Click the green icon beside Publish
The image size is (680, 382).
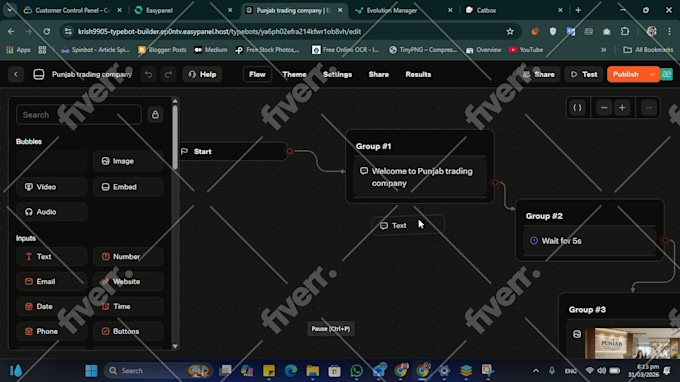coord(667,75)
